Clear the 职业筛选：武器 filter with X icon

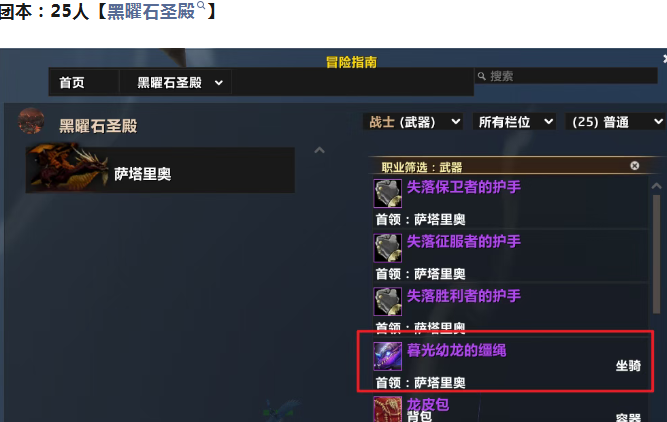pyautogui.click(x=634, y=165)
